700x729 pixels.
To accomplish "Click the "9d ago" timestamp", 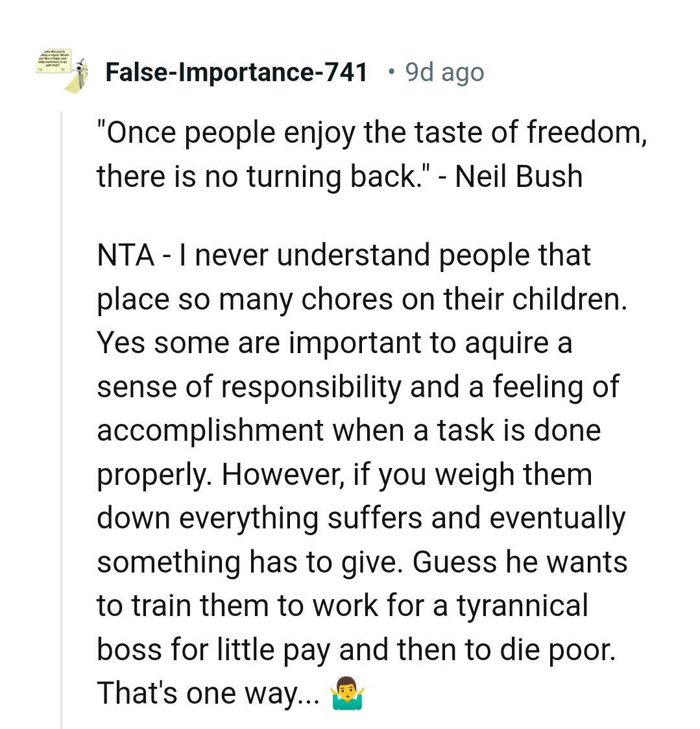I will coord(444,72).
